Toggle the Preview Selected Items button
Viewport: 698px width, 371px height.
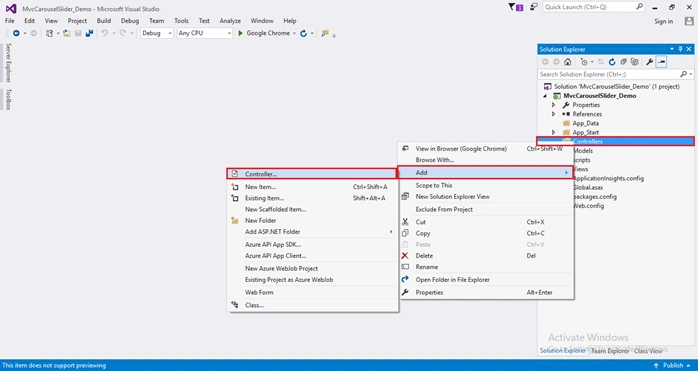pyautogui.click(x=661, y=62)
